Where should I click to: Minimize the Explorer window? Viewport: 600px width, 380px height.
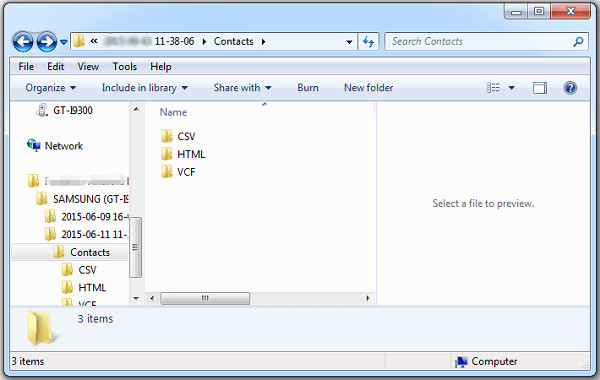click(516, 11)
